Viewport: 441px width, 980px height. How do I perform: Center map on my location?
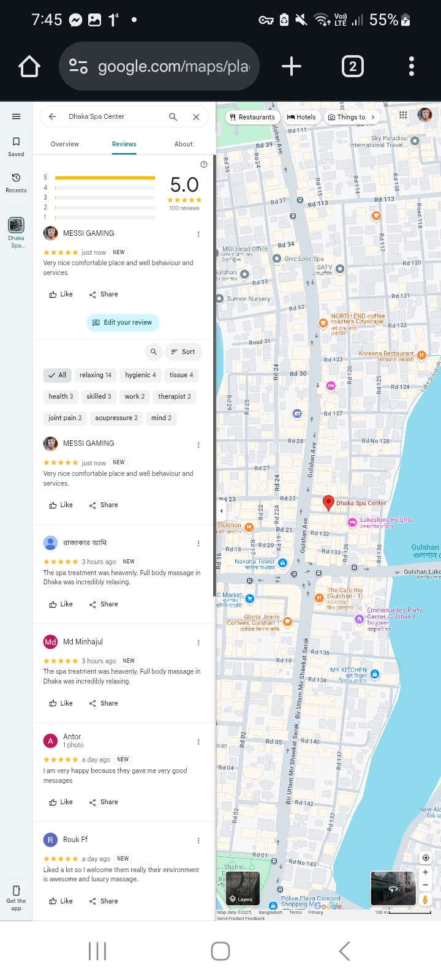pyautogui.click(x=425, y=858)
